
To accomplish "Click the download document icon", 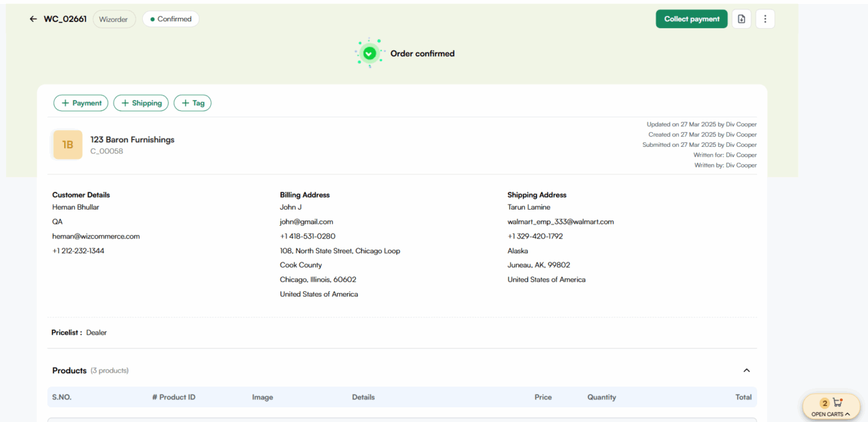I will tap(741, 19).
